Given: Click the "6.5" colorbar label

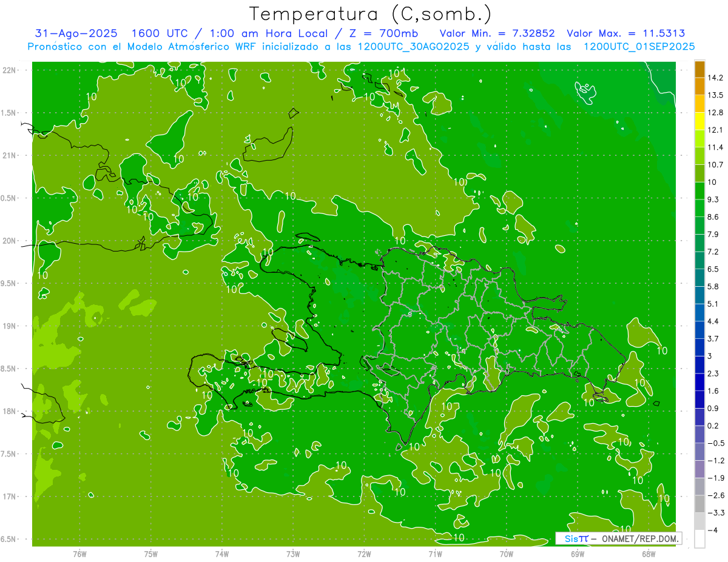Looking at the screenshot, I should point(713,269).
